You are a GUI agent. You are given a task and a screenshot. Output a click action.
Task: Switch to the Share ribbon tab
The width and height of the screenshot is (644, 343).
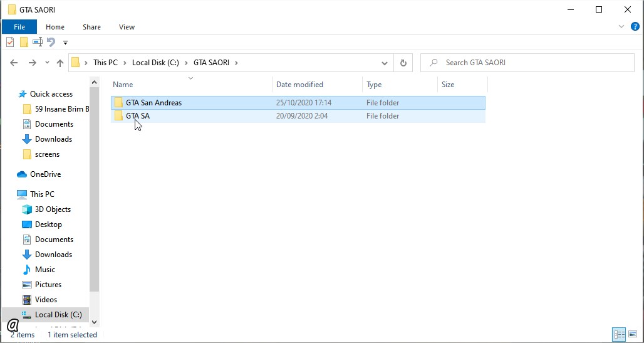tap(91, 27)
